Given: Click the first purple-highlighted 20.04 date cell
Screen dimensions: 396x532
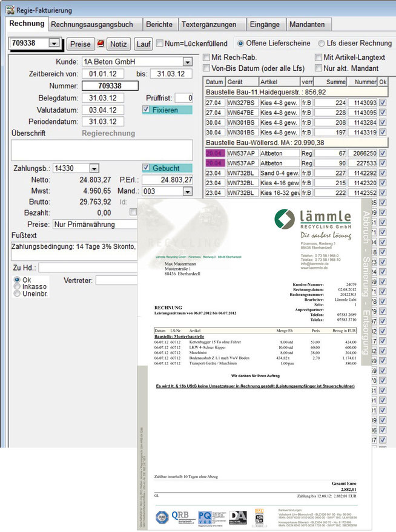Looking at the screenshot, I should 215,153.
